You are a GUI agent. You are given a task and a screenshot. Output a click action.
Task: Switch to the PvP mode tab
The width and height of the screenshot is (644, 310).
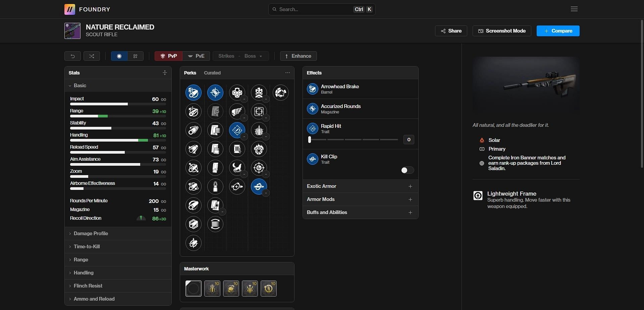click(x=168, y=56)
